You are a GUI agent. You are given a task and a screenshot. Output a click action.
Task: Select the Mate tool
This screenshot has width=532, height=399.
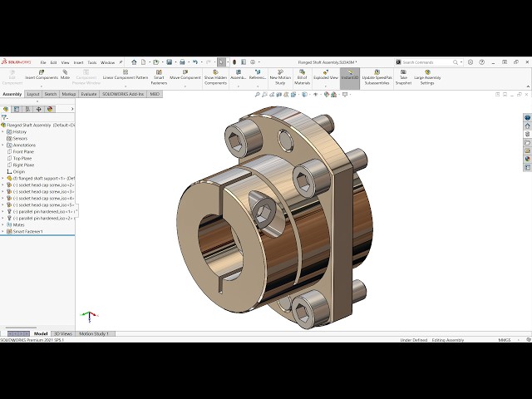[x=65, y=75]
